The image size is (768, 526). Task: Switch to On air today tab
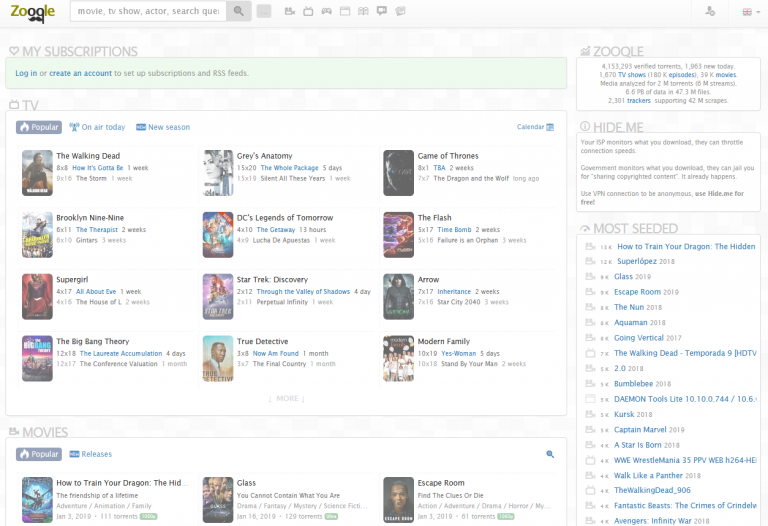point(97,127)
